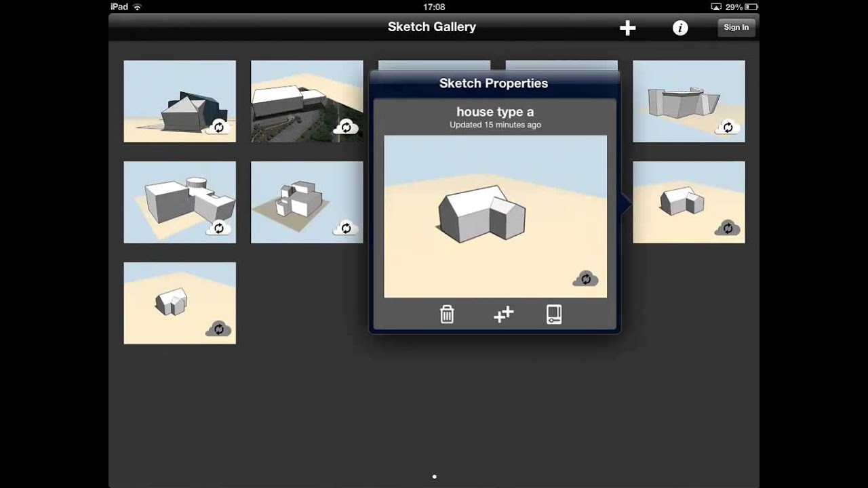Open the satellite-terrain building sketch thumbnail
Image resolution: width=868 pixels, height=488 pixels.
[x=307, y=102]
